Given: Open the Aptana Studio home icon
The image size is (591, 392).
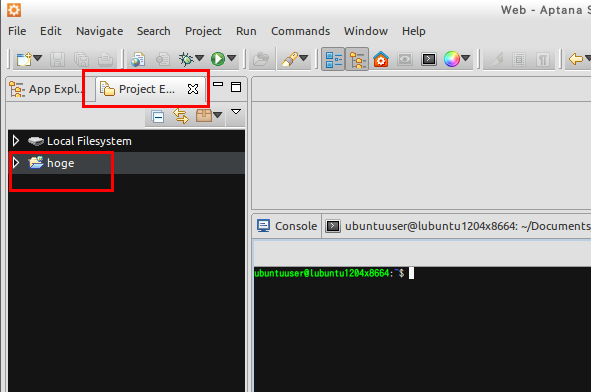Looking at the screenshot, I should (x=381, y=59).
